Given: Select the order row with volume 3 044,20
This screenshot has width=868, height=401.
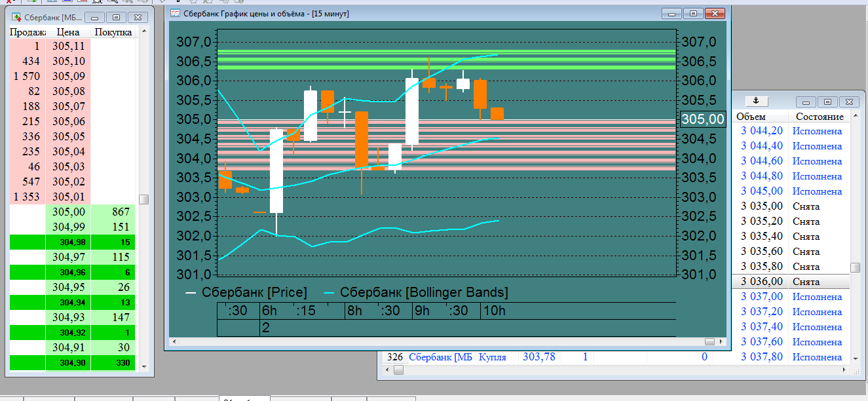Looking at the screenshot, I should [x=791, y=131].
